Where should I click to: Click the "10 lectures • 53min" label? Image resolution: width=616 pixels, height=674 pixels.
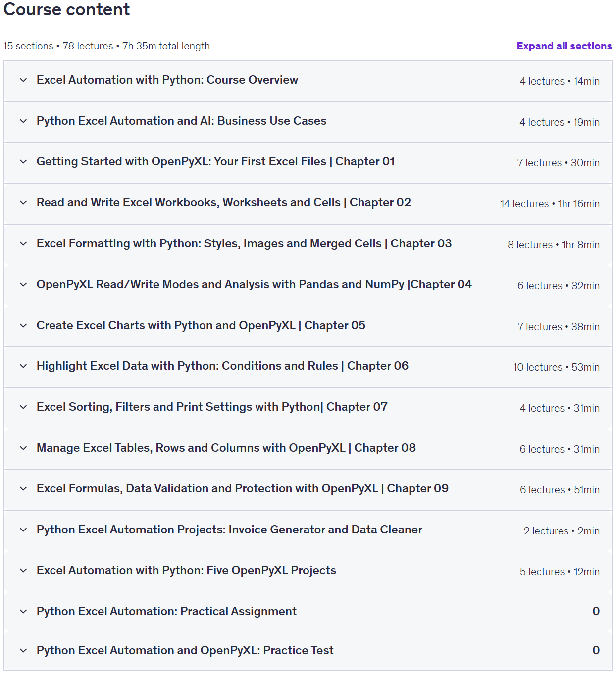point(556,367)
